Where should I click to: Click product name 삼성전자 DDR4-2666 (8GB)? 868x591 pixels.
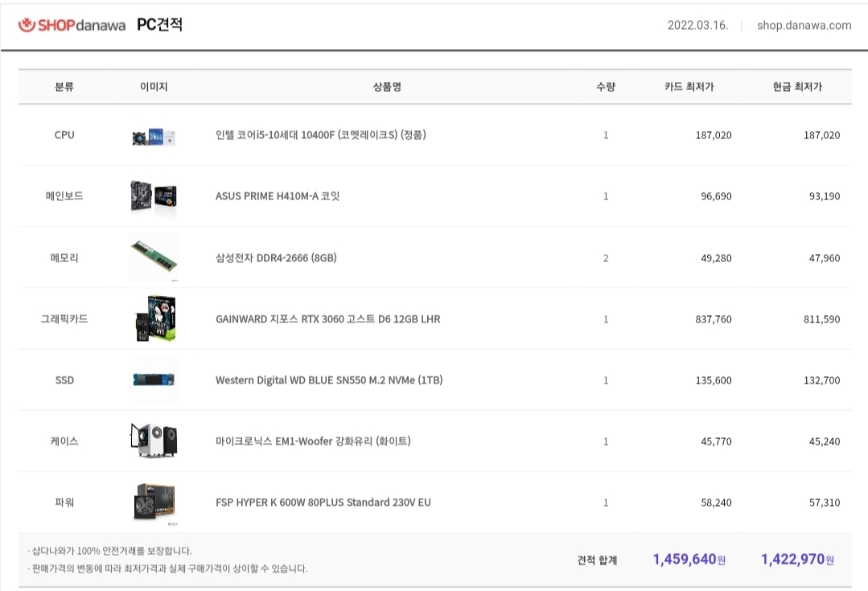[x=276, y=258]
